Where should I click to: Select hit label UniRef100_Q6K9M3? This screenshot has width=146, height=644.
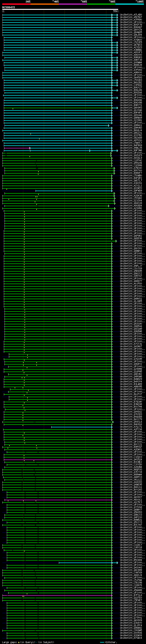[131, 108]
